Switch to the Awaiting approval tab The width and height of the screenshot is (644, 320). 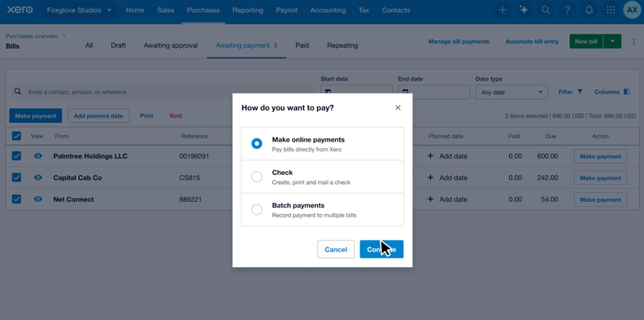point(171,46)
